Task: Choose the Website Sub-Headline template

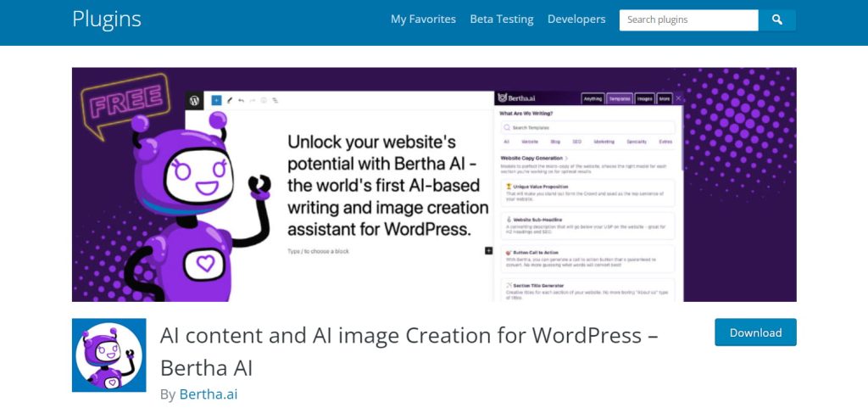Action: tap(588, 226)
